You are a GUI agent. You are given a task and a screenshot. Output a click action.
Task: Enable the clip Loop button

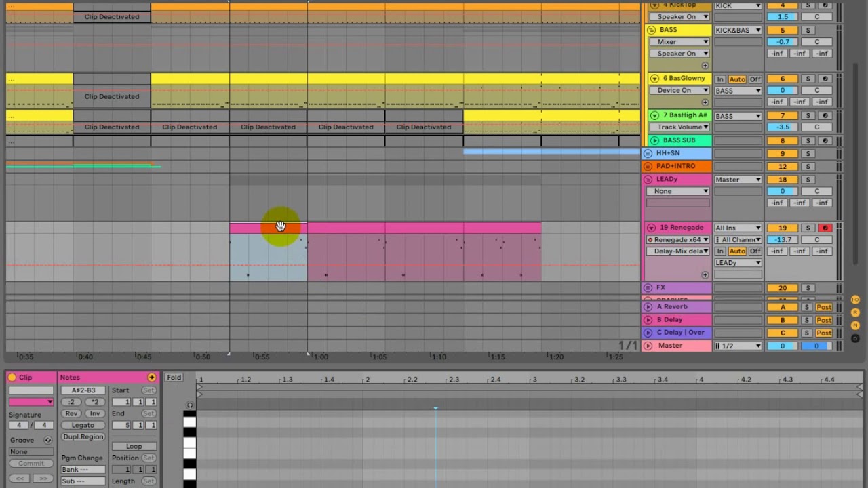[x=134, y=447]
